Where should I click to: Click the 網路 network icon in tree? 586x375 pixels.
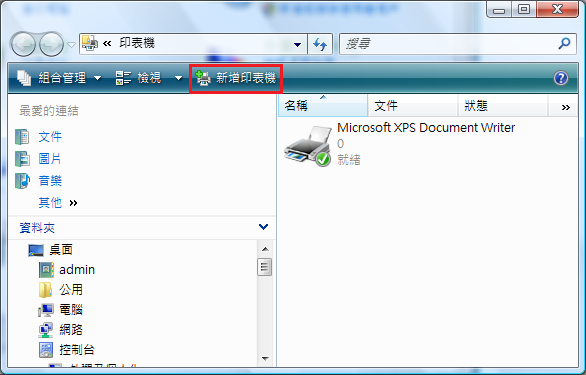(x=46, y=330)
